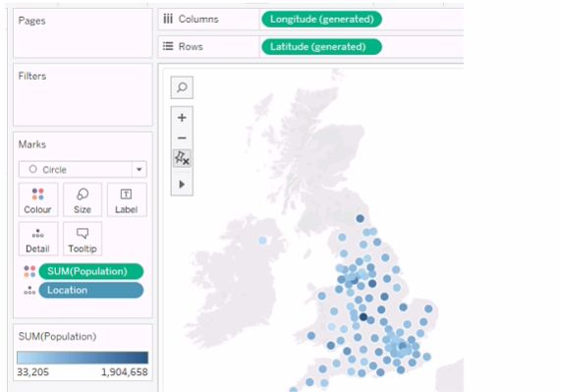The height and width of the screenshot is (392, 561).
Task: Select the Northern Ireland circle mark
Action: coord(262,241)
